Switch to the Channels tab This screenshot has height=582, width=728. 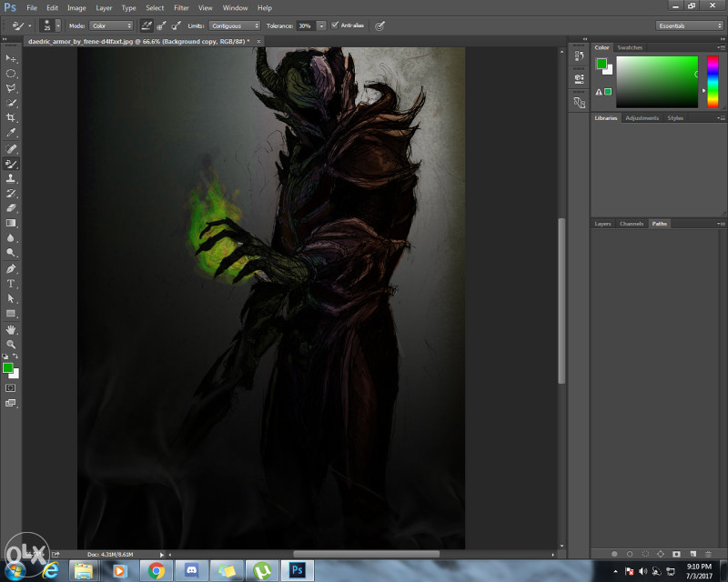pyautogui.click(x=631, y=224)
